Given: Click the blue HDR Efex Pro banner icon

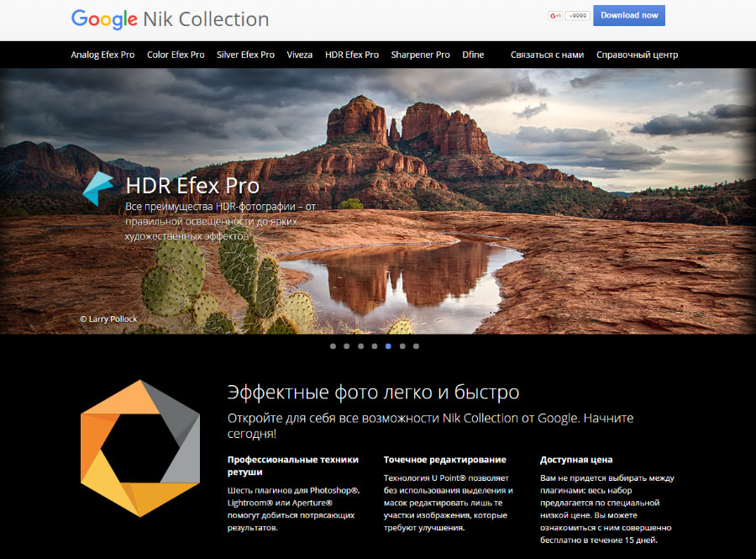Looking at the screenshot, I should coord(98,188).
